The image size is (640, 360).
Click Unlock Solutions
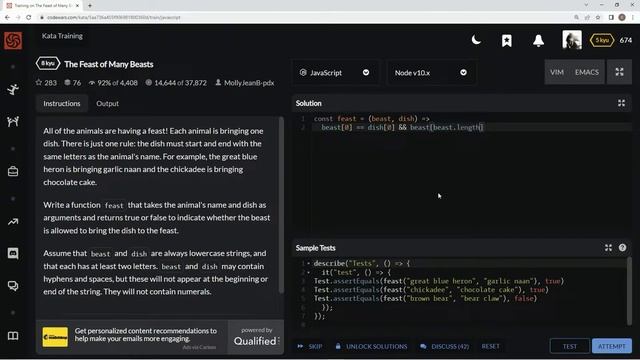(x=371, y=346)
